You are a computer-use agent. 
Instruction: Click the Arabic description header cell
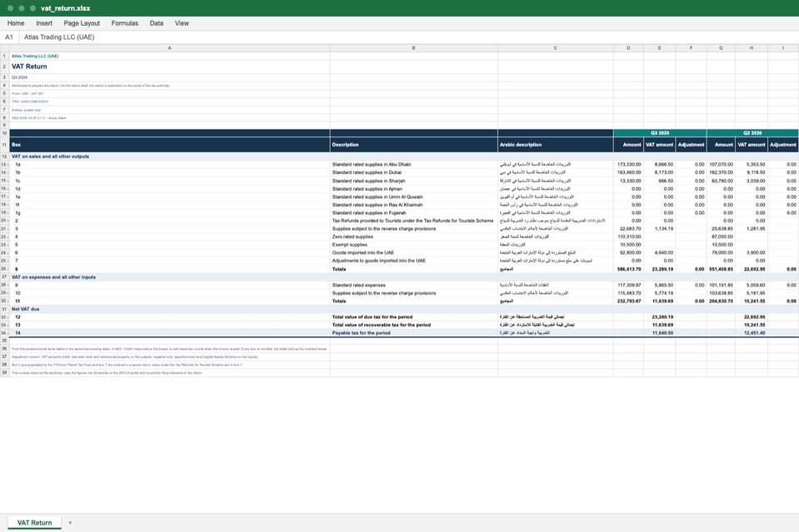(x=556, y=145)
